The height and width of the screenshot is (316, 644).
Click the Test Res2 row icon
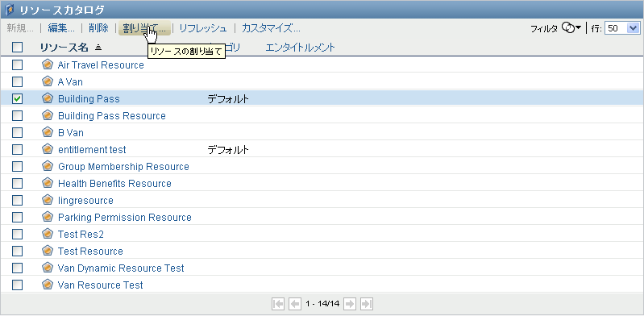click(x=48, y=234)
